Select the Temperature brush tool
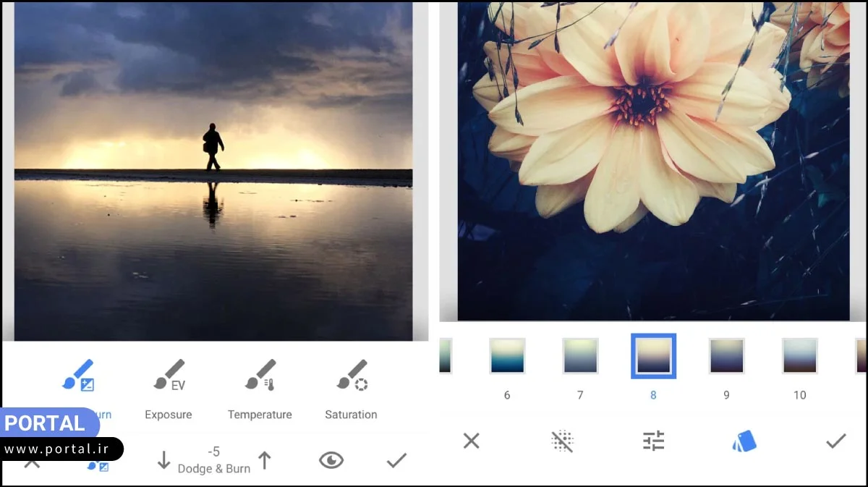This screenshot has width=868, height=487. point(259,376)
